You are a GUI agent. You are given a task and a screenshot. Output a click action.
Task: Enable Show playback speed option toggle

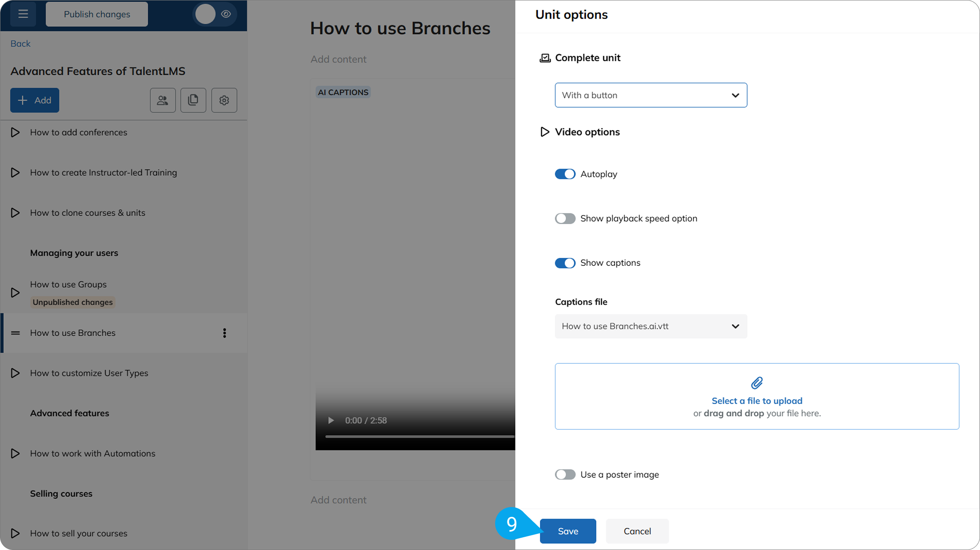(565, 218)
